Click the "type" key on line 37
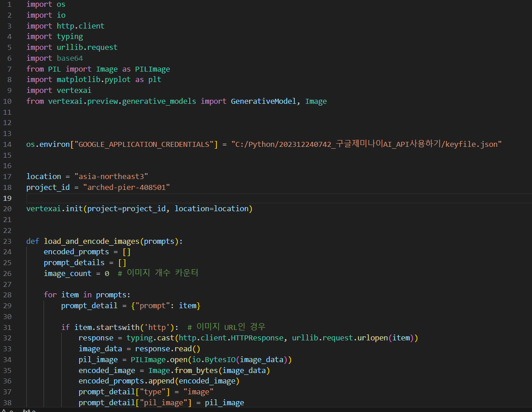 click(152, 393)
